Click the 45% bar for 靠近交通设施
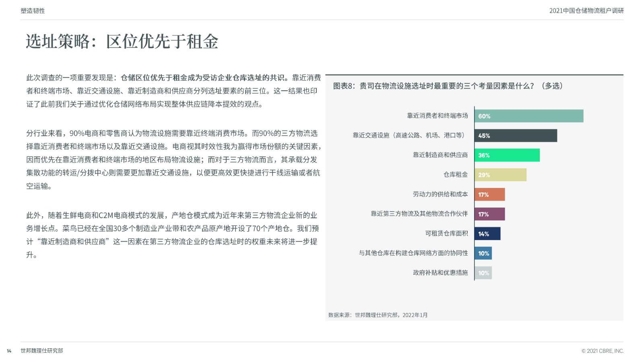Image resolution: width=644 pixels, height=362 pixels. click(x=516, y=136)
